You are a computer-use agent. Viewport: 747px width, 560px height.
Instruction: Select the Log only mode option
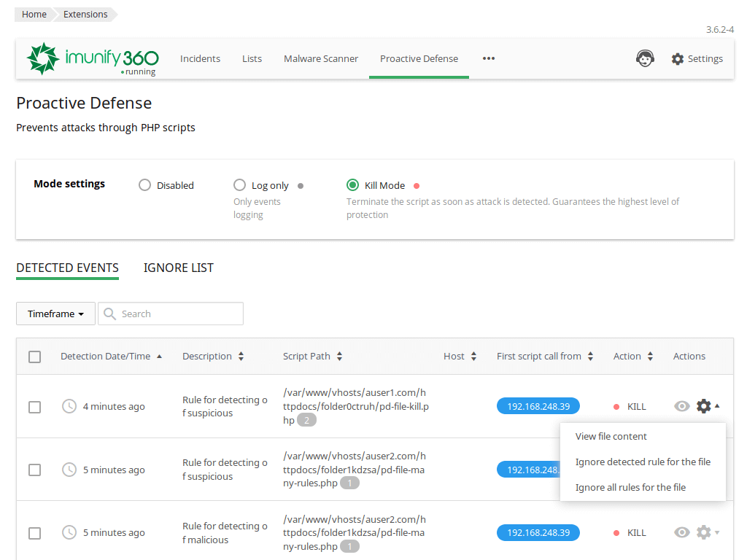point(239,185)
